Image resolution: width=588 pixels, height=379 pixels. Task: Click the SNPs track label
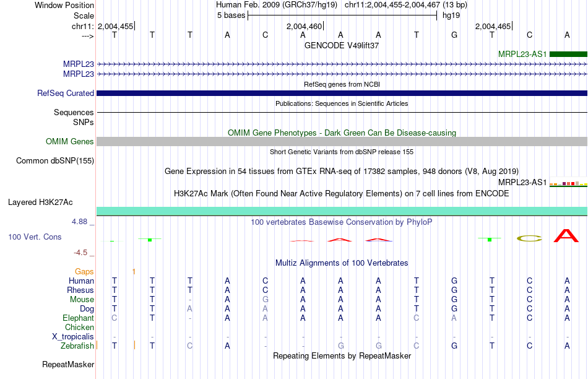point(84,123)
